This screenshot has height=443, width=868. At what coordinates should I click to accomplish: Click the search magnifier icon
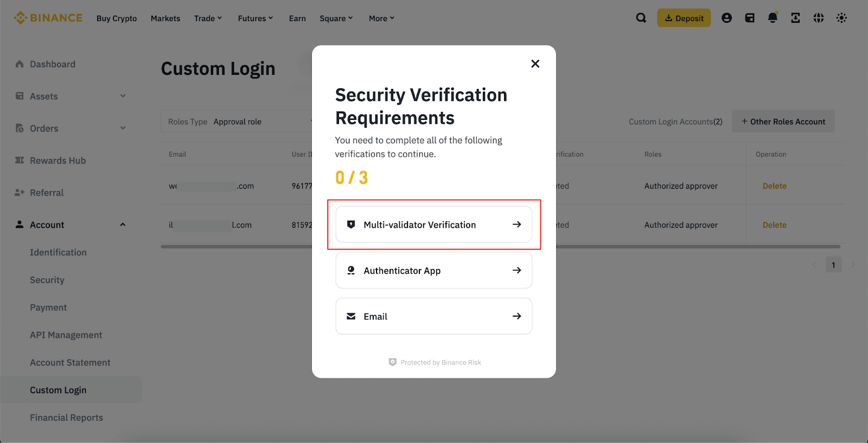coord(641,18)
